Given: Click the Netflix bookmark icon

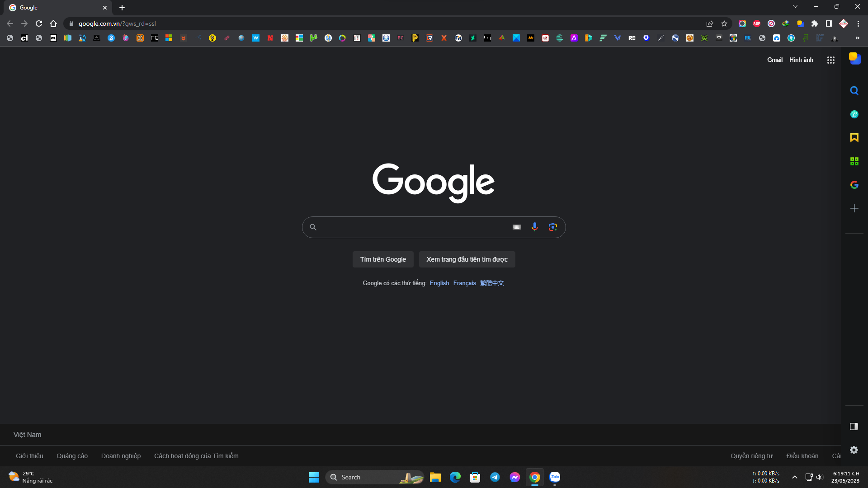Looking at the screenshot, I should pos(270,38).
